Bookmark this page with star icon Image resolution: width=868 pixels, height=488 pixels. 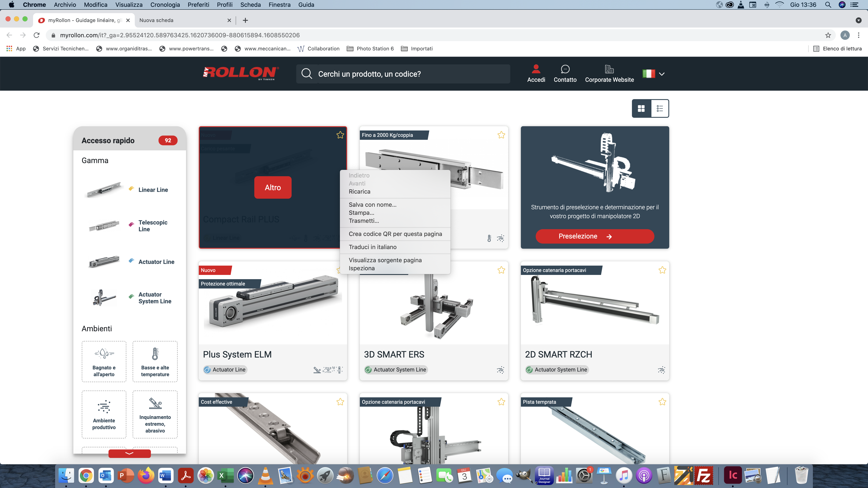click(x=828, y=35)
